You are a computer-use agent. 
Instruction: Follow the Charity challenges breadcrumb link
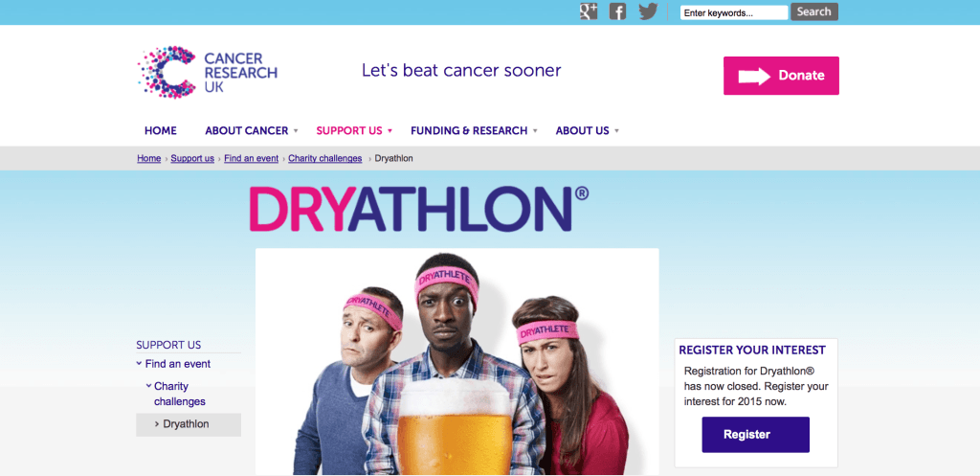[325, 159]
